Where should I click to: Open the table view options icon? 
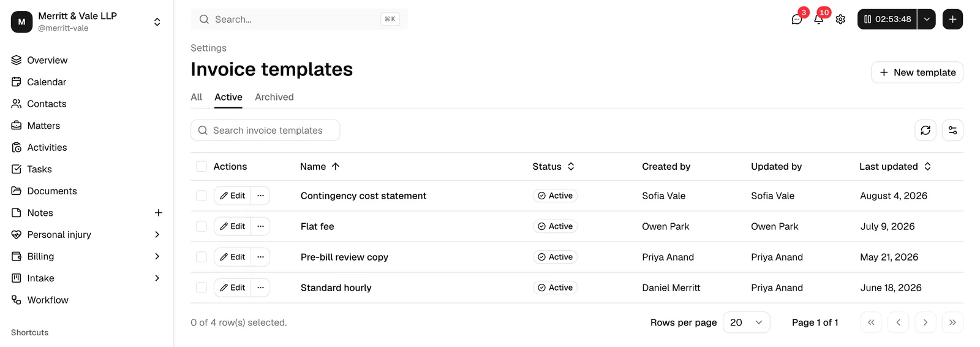click(952, 130)
